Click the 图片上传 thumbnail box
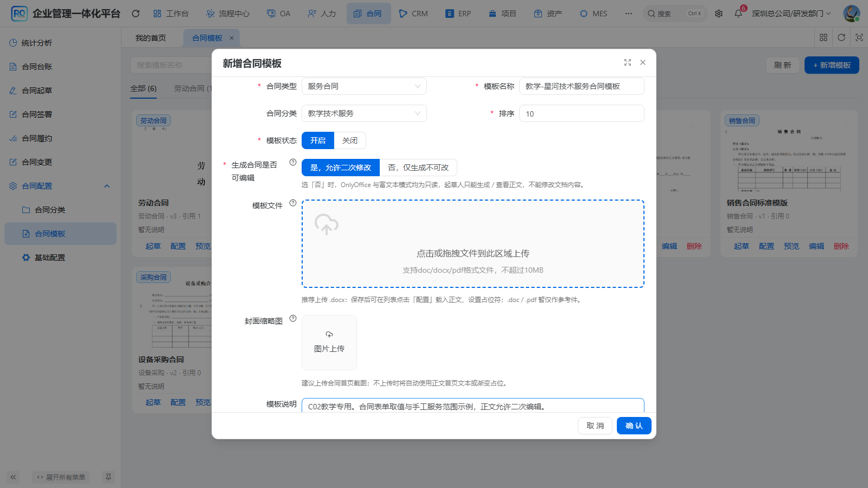868x488 pixels. coord(329,343)
